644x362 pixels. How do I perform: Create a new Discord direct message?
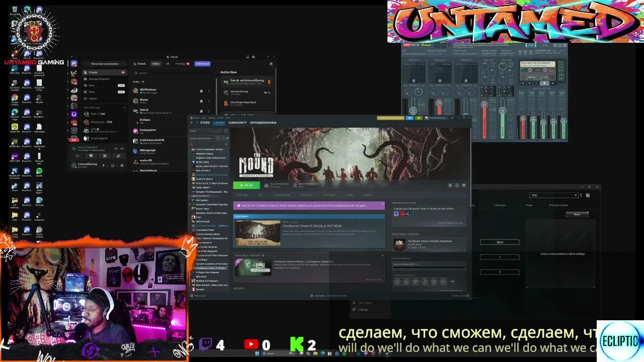[x=124, y=108]
